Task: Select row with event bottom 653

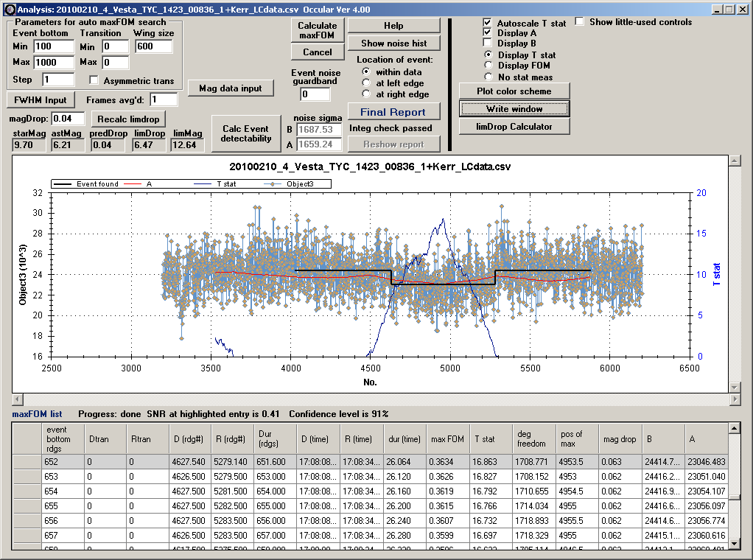Action: pyautogui.click(x=370, y=477)
